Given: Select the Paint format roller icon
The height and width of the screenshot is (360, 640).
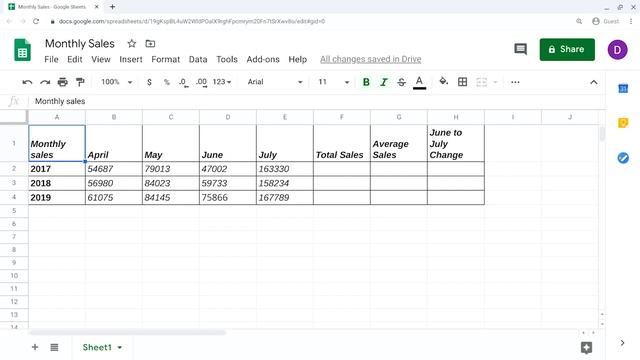Looking at the screenshot, I should (80, 82).
